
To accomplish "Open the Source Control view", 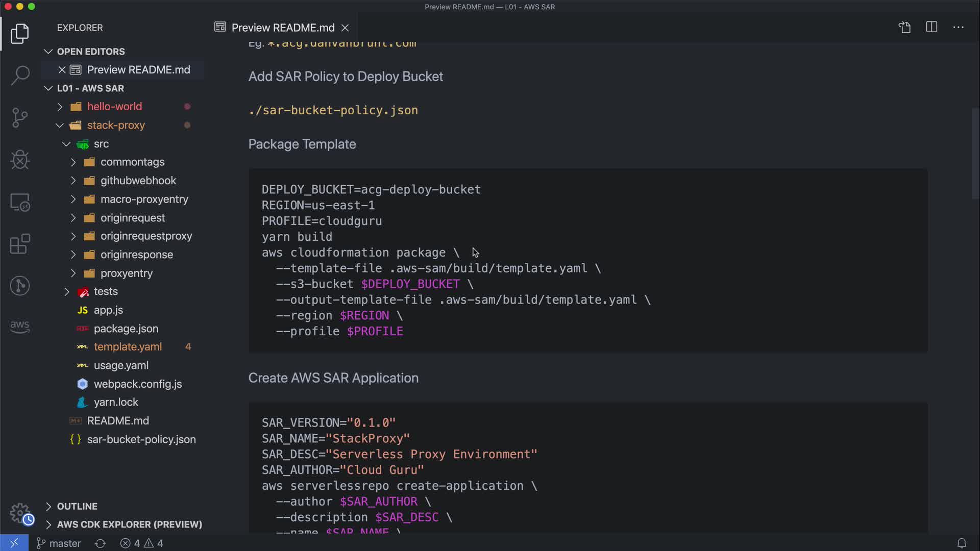I will 20,118.
